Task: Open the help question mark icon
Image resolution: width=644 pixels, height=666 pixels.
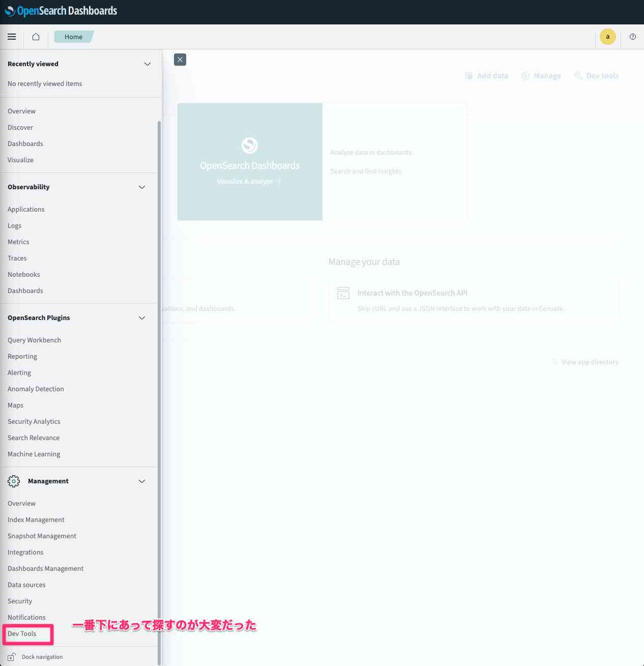Action: pos(632,37)
